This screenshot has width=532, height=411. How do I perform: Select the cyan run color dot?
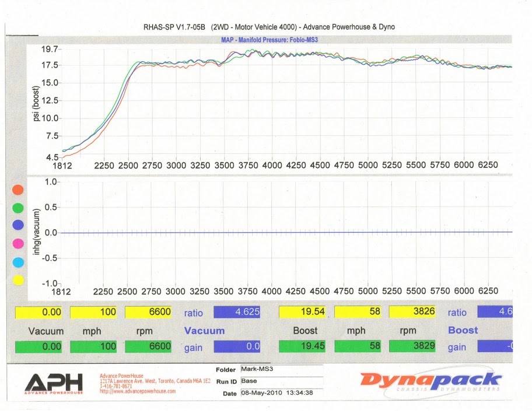(x=18, y=262)
